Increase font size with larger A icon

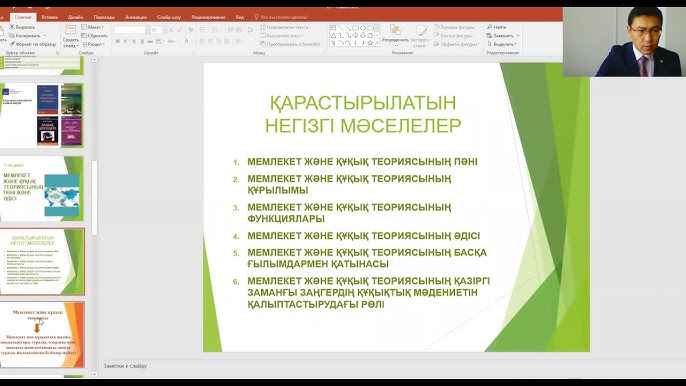point(171,30)
